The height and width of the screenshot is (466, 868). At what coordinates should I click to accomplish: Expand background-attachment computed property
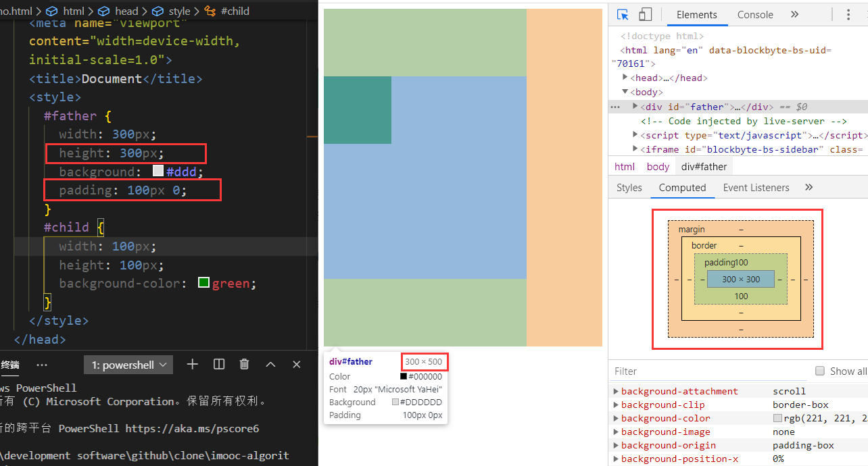coord(616,391)
